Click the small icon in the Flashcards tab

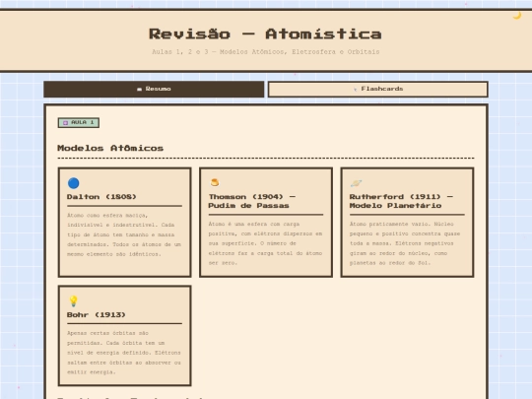click(x=355, y=90)
